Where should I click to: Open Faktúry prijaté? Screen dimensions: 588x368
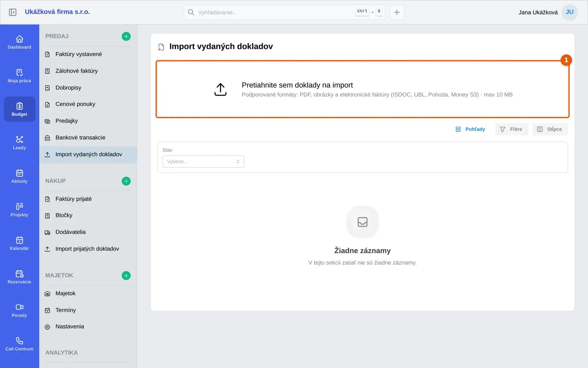pyautogui.click(x=88, y=199)
